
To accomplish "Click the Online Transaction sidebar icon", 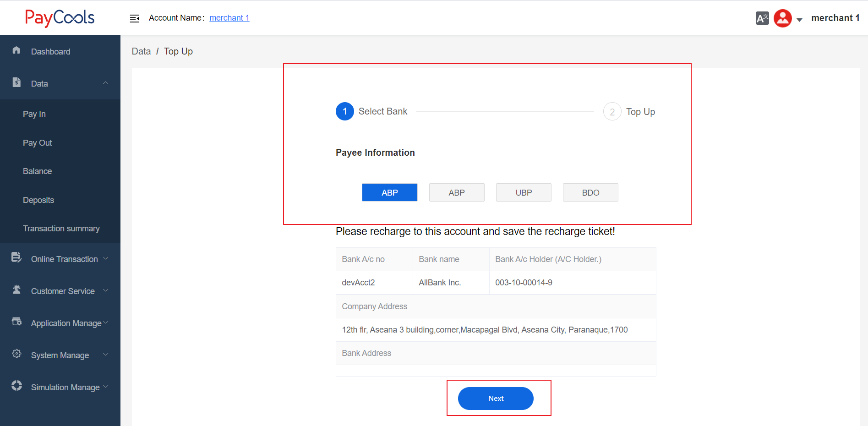I will tap(16, 257).
